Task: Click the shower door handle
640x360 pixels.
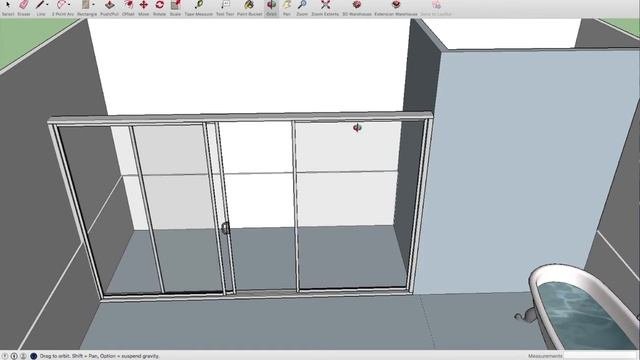Action: 225,228
